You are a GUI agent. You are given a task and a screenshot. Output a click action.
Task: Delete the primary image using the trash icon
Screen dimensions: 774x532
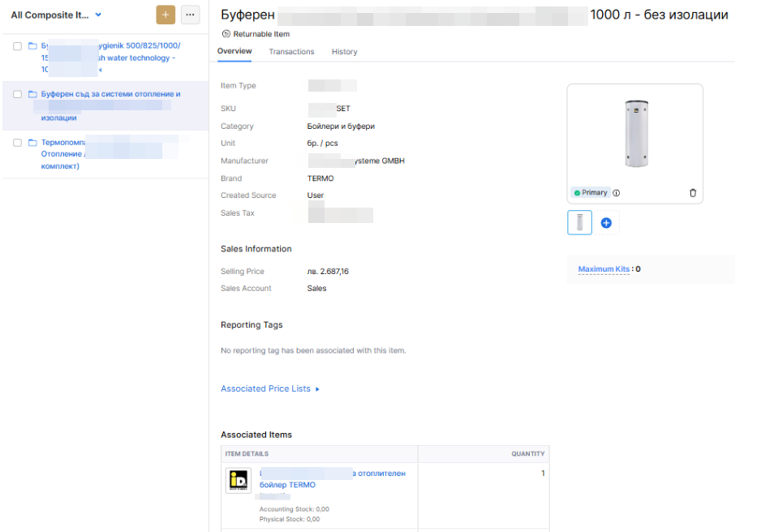tap(693, 192)
